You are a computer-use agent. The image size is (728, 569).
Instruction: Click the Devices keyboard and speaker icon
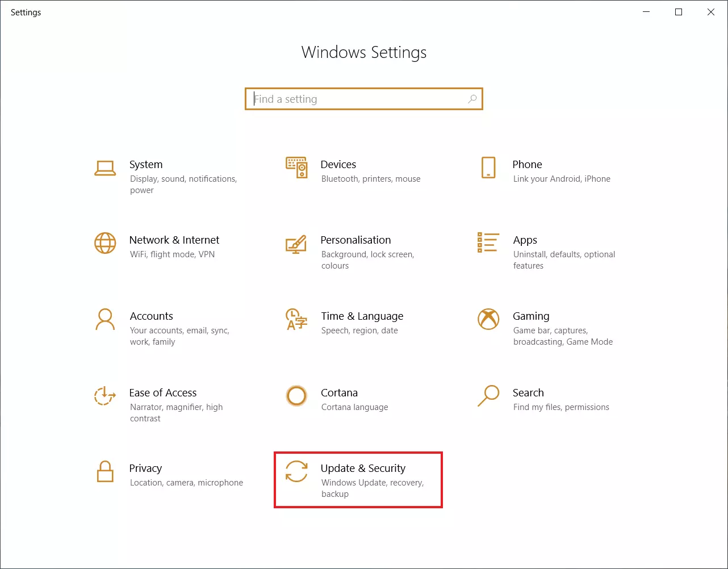tap(296, 168)
